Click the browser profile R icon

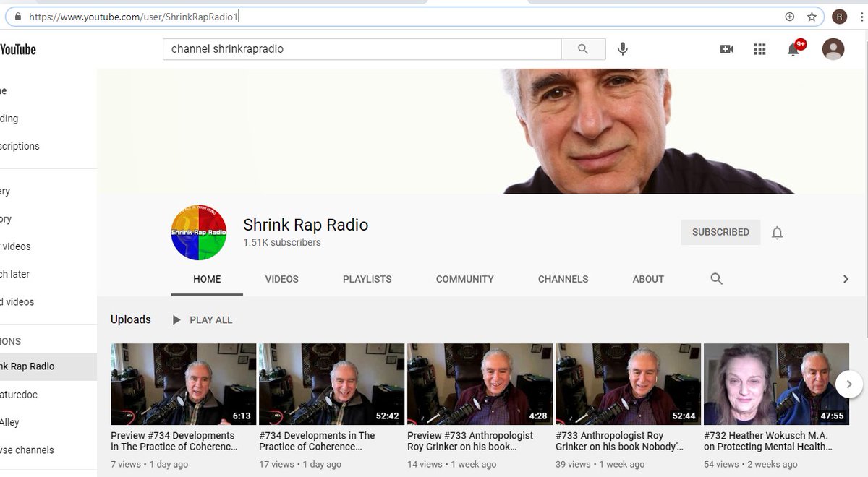(840, 17)
